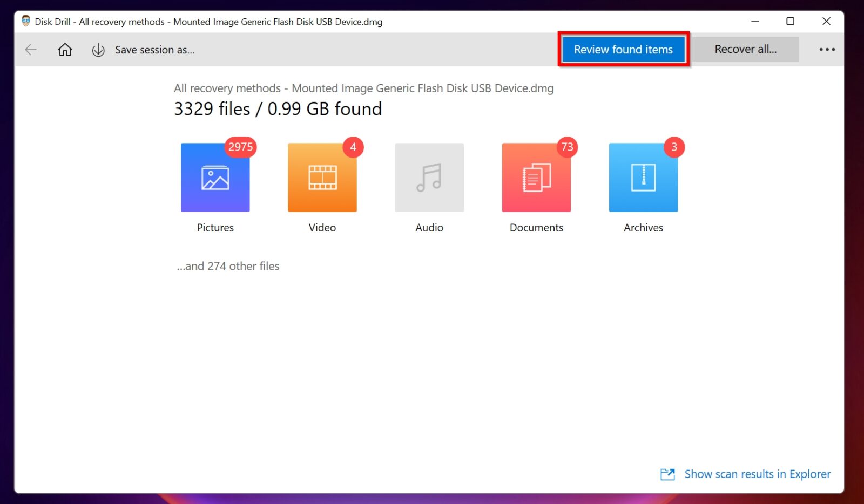Click the Explorer icon beside the scan results link

coord(668,474)
